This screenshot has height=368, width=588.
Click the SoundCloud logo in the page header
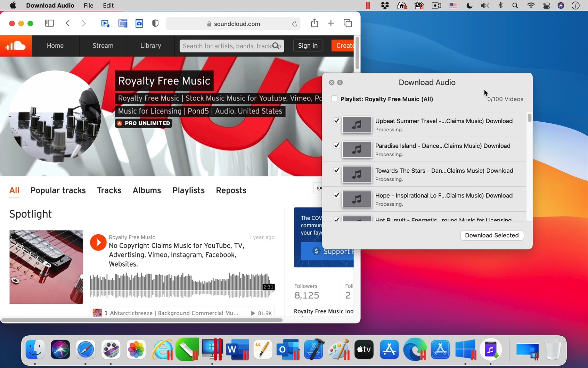point(15,46)
